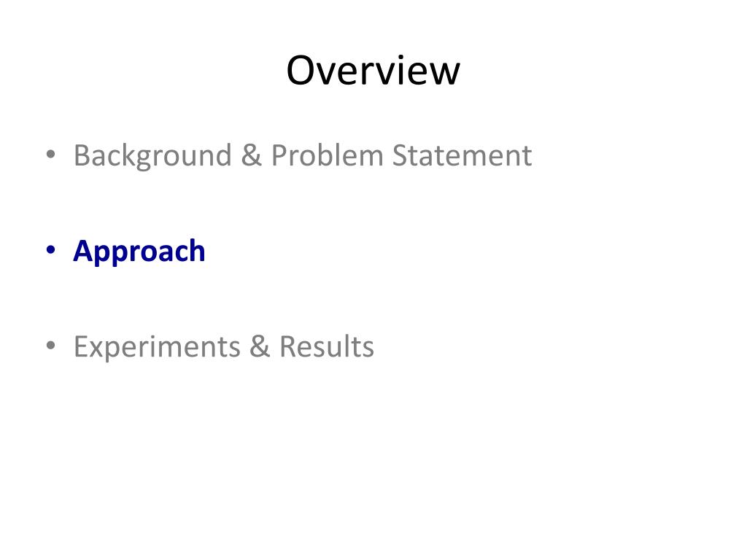Click the letter A of Approach

coord(83,251)
